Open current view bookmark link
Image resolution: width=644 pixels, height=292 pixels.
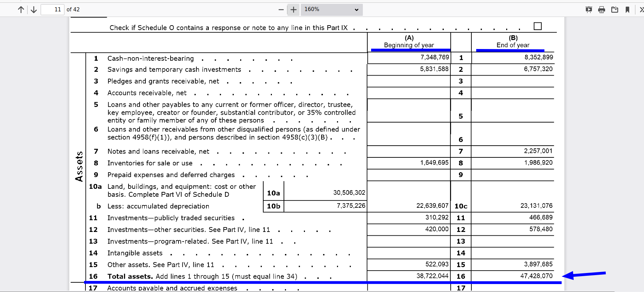pyautogui.click(x=627, y=10)
